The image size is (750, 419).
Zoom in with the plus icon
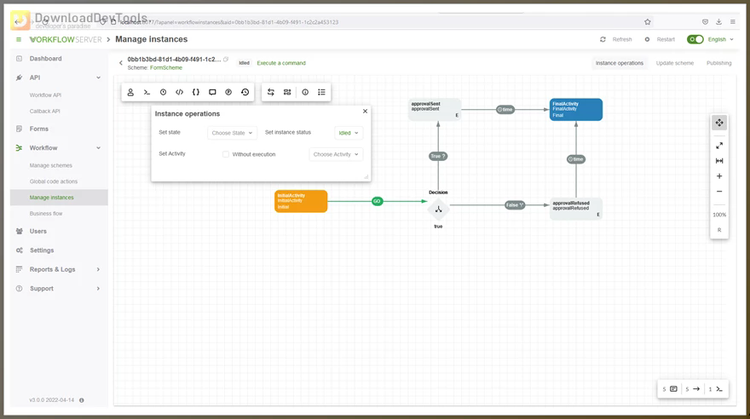(719, 176)
